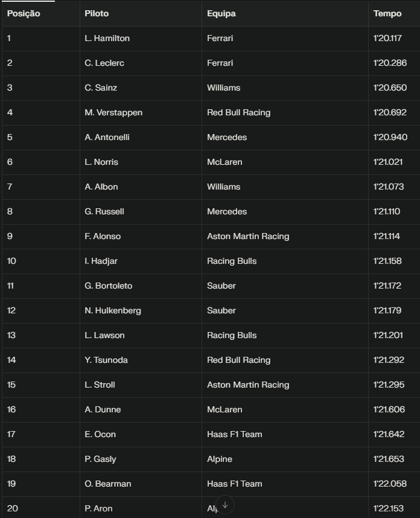Click the Piloto column header
This screenshot has height=518, width=420.
coord(97,13)
